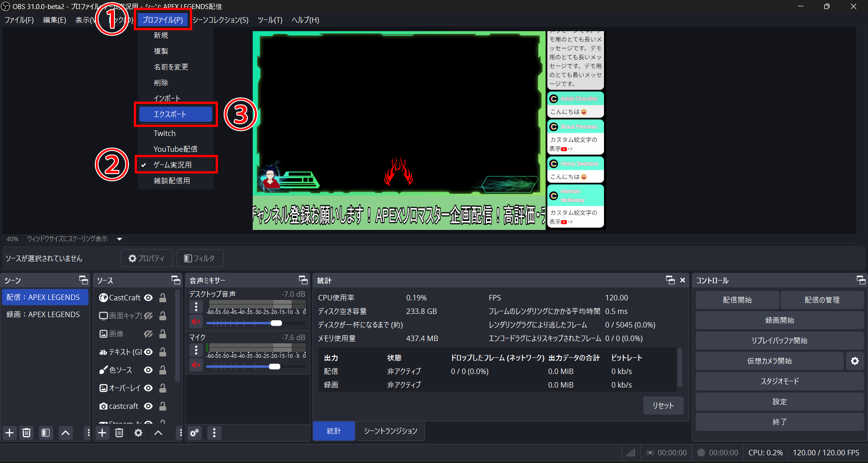868x463 pixels.
Task: Unmute Desktop Audio speaker icon
Action: point(196,322)
